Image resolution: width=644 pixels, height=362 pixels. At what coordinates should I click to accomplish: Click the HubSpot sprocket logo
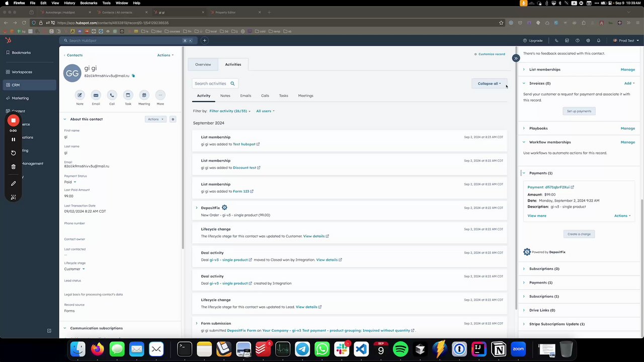click(x=8, y=40)
